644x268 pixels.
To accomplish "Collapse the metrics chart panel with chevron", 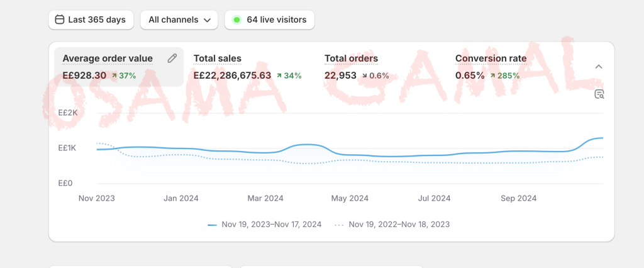I will click(599, 67).
